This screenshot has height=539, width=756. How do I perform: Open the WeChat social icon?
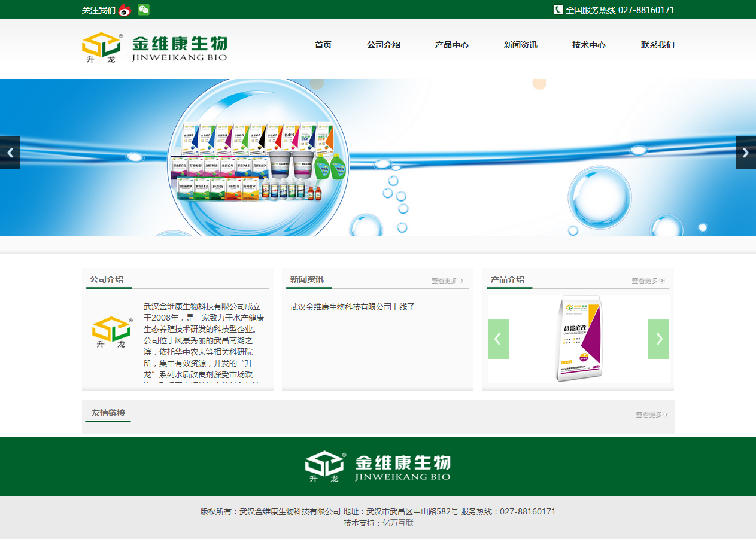coord(144,10)
